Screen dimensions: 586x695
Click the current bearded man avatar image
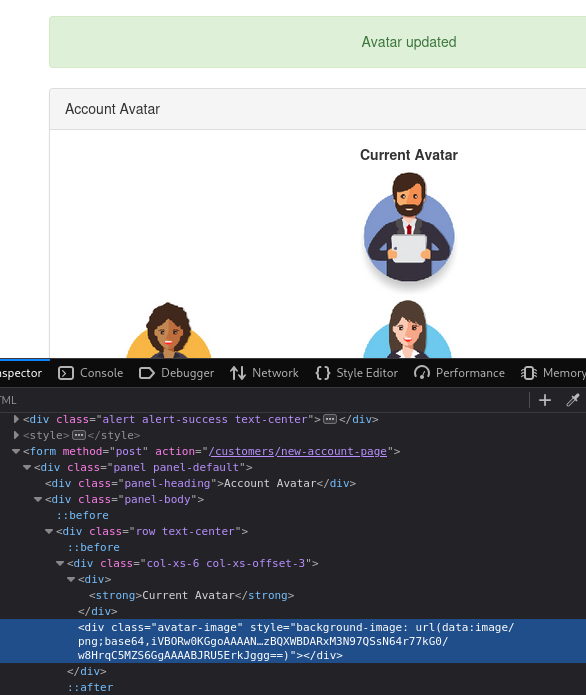[409, 227]
